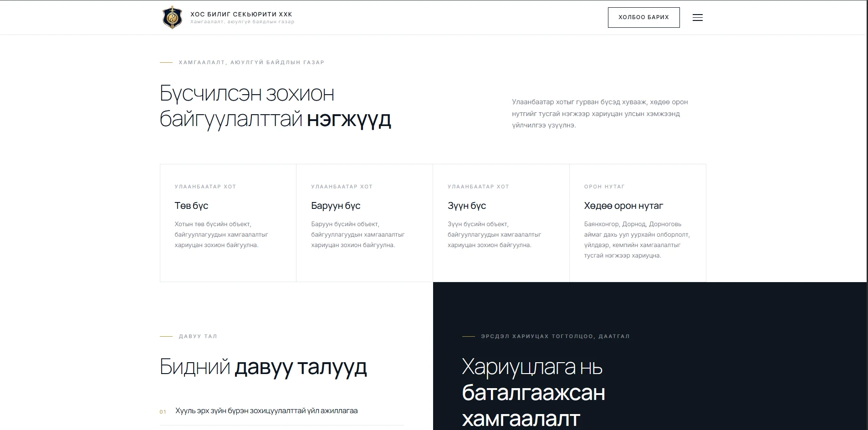
Task: Select the Зүүн бүс card
Action: pos(501,223)
